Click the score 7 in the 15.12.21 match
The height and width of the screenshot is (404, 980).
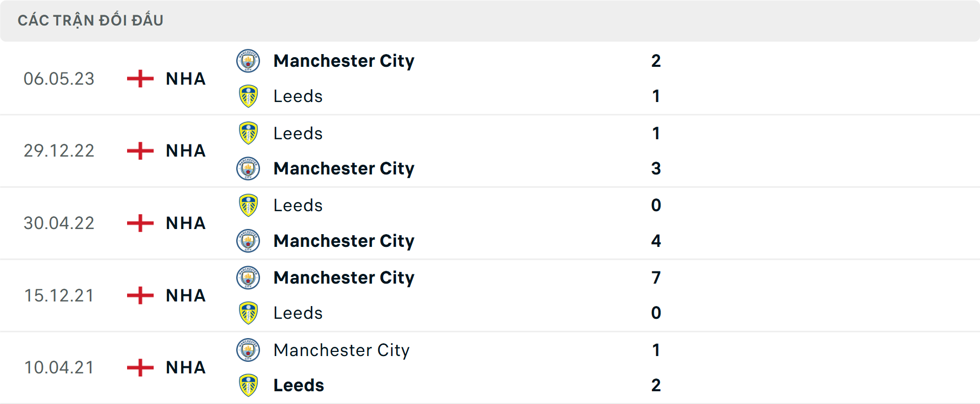click(657, 277)
